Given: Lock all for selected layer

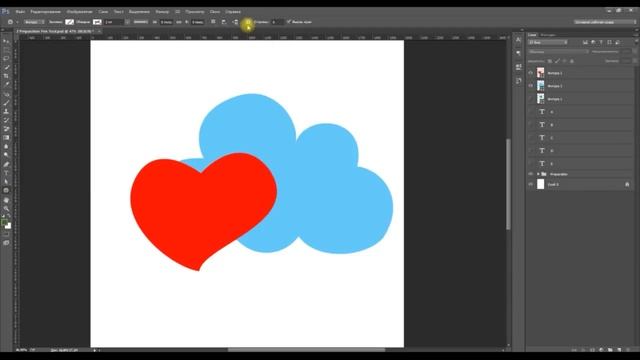Looking at the screenshot, I should click(x=572, y=61).
